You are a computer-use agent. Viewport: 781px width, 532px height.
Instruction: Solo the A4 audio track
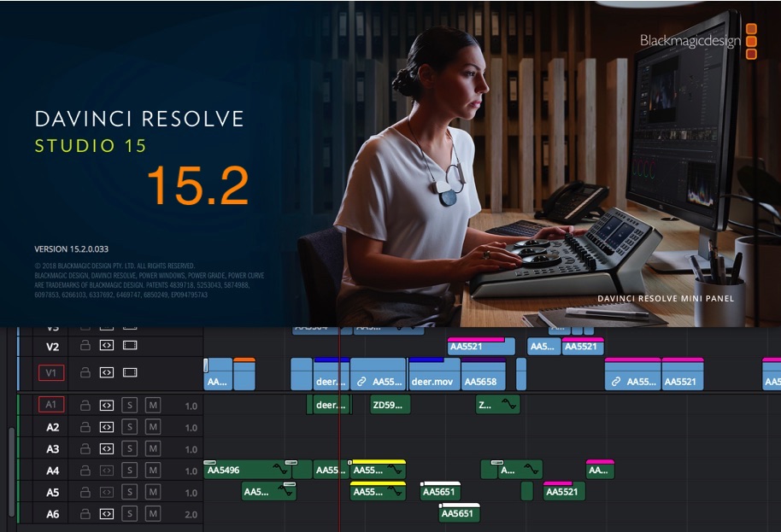pyautogui.click(x=130, y=471)
